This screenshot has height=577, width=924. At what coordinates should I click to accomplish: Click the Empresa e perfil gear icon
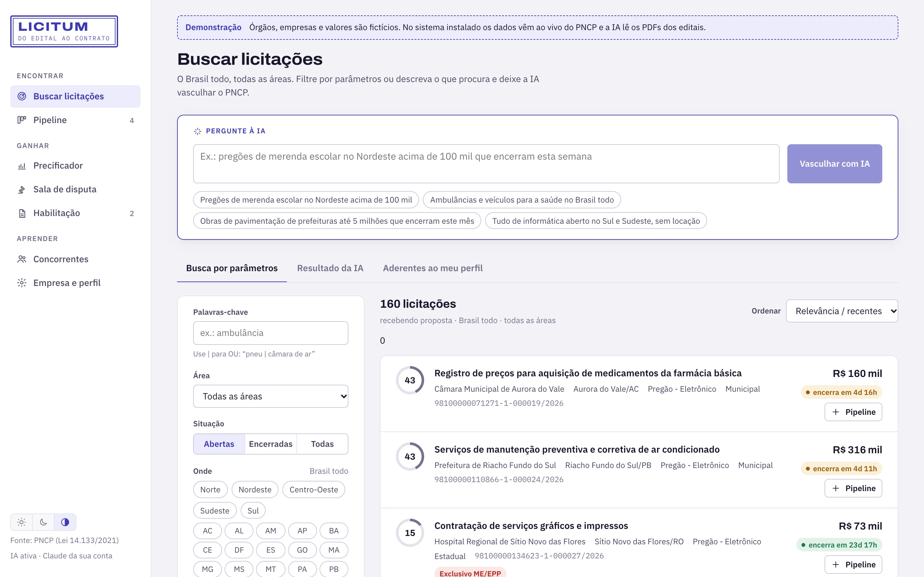pos(22,283)
